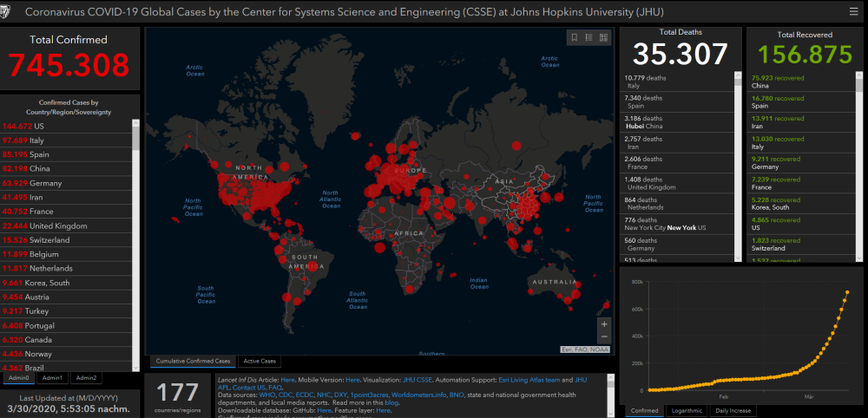Select '41.495 Iran' in country list
The image size is (868, 418).
66,198
